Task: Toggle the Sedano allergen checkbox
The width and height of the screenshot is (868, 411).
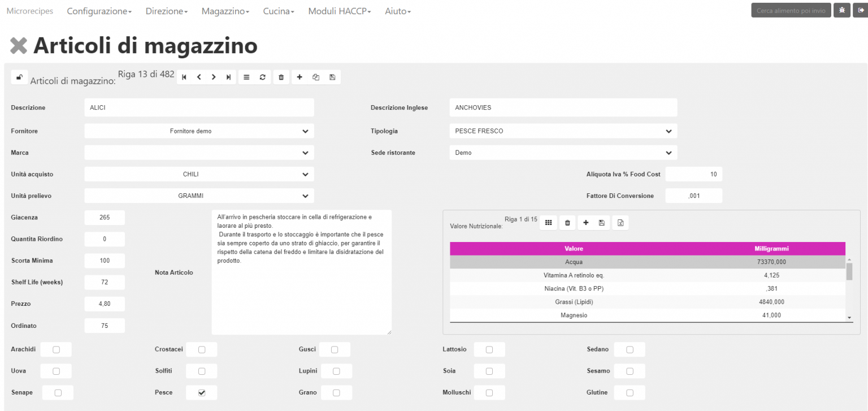Action: [630, 349]
